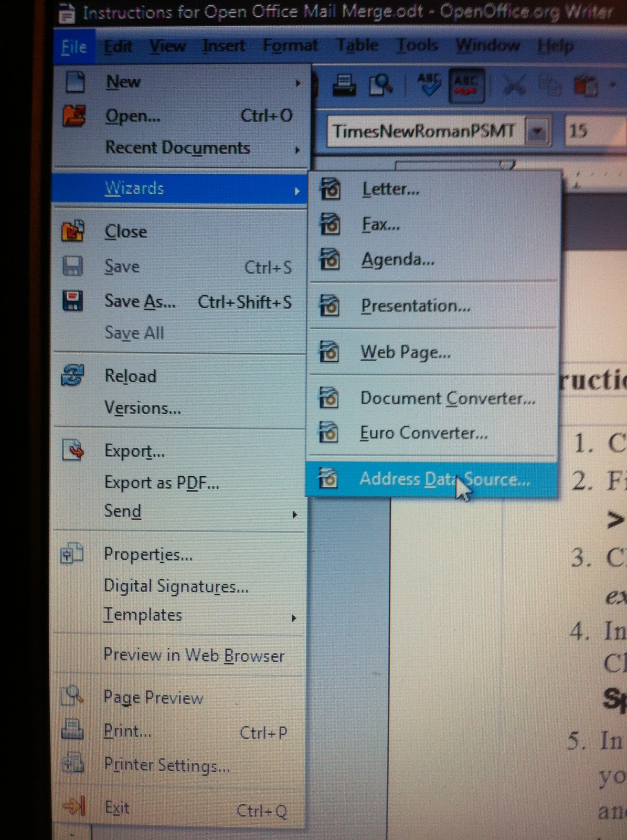Open the Format menu

[x=290, y=46]
